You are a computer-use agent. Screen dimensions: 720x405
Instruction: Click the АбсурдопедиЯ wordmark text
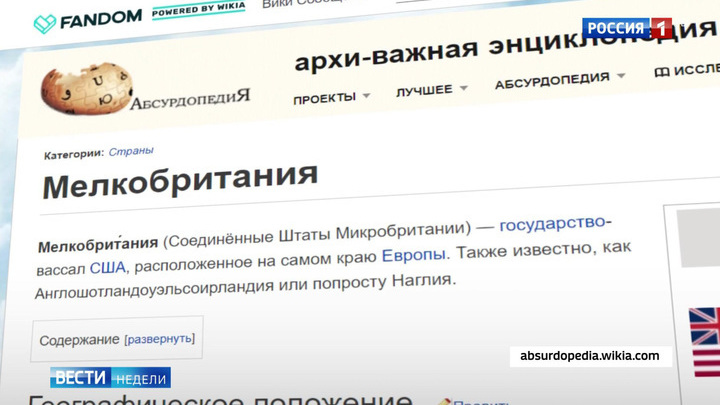(190, 99)
